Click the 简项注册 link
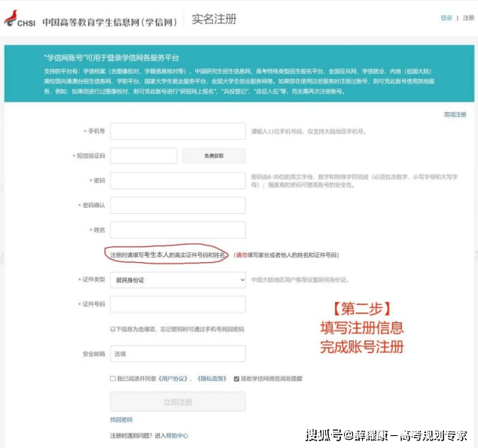Screen dimensions: 478x448 pos(455,114)
